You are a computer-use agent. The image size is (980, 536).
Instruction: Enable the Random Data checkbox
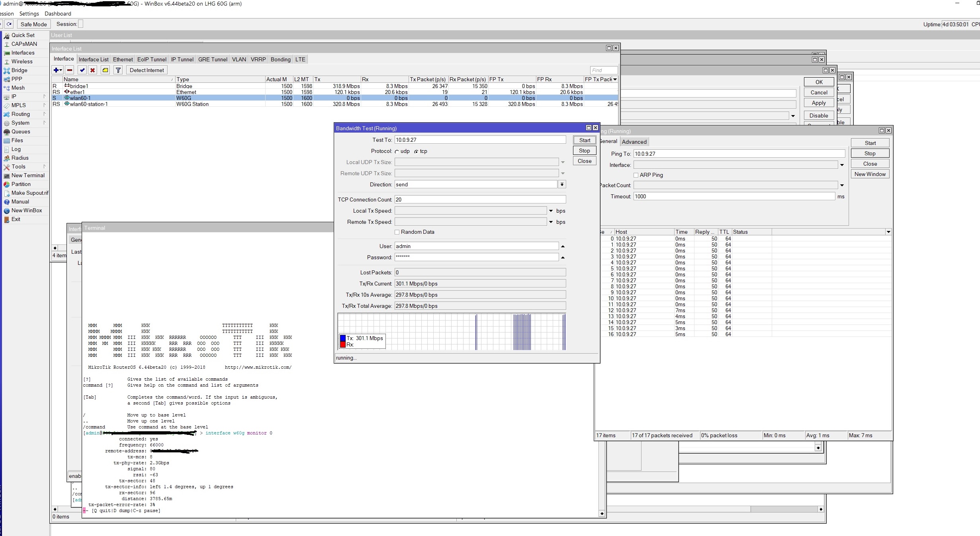pos(397,232)
